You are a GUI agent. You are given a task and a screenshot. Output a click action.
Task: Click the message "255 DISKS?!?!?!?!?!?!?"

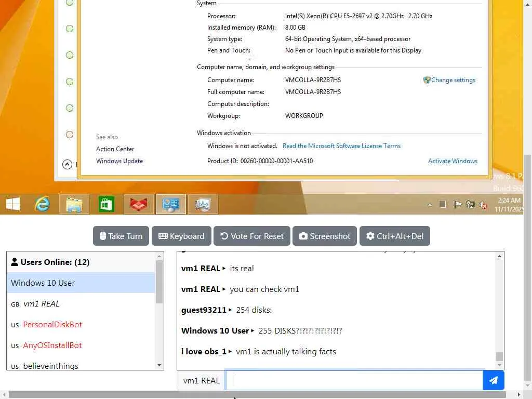pos(300,330)
